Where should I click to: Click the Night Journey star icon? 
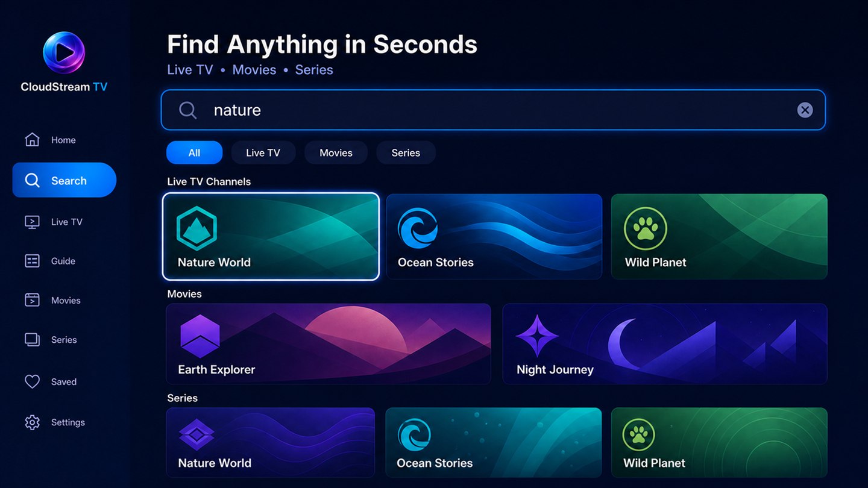tap(536, 336)
